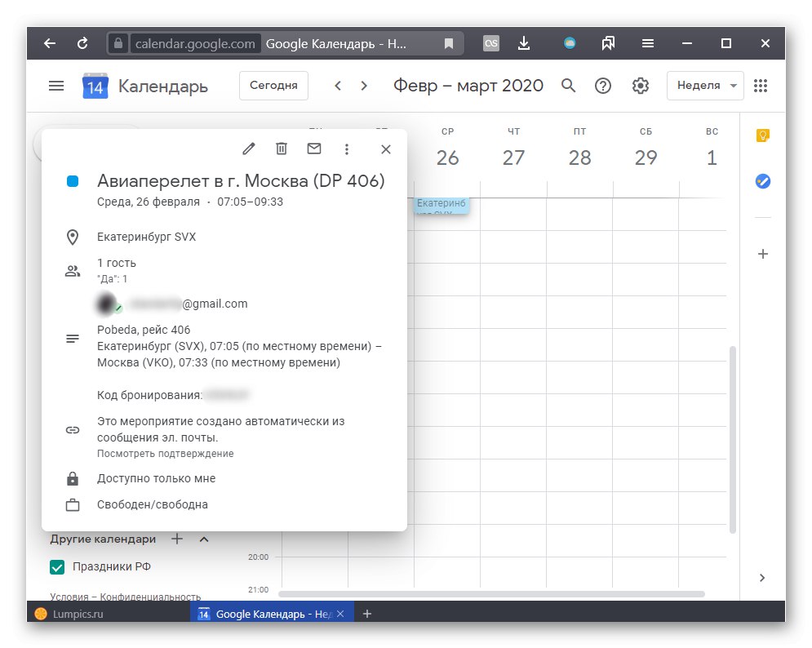Click the 1 гость guest count
812x648 pixels.
coord(117,263)
